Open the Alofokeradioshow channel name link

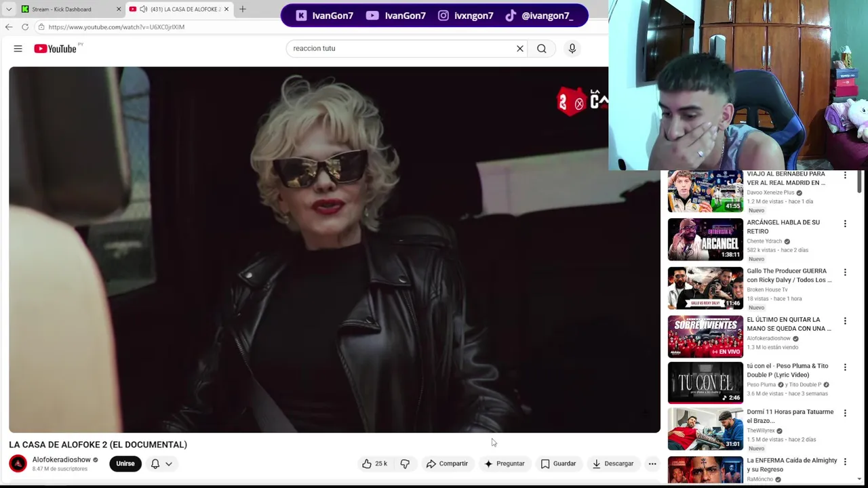pyautogui.click(x=62, y=460)
